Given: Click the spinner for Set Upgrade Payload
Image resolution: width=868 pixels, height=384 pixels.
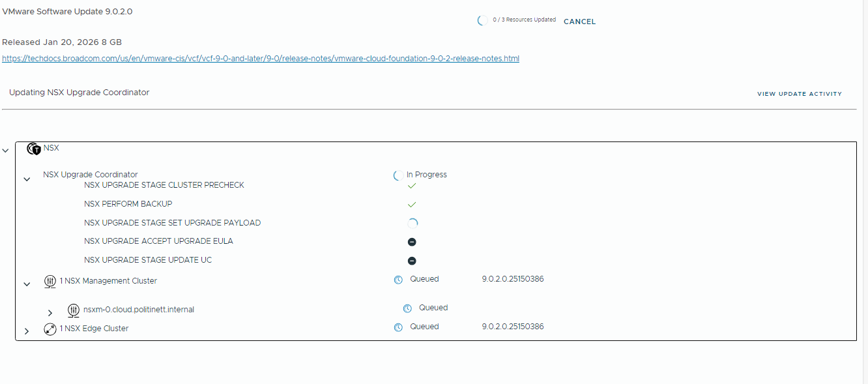Looking at the screenshot, I should 412,223.
